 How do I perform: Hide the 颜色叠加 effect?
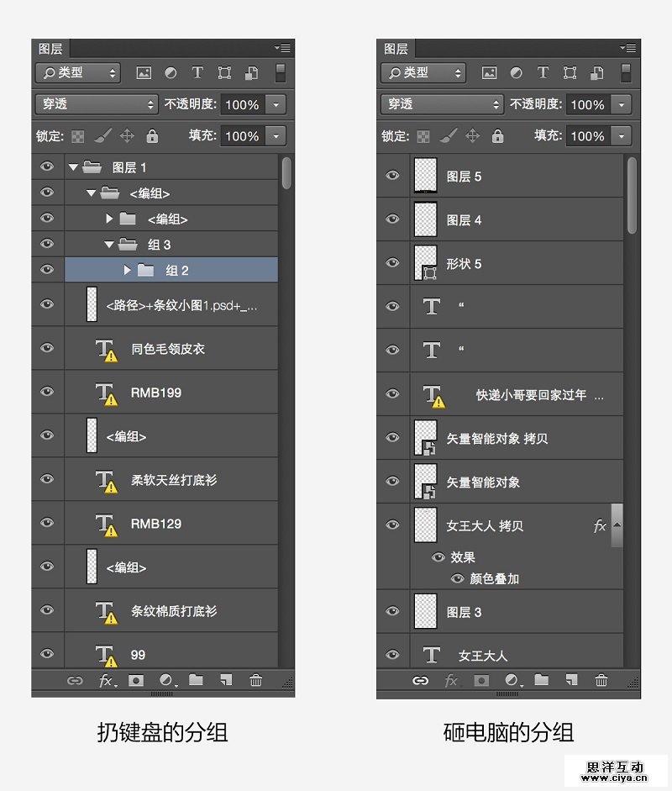[x=458, y=579]
